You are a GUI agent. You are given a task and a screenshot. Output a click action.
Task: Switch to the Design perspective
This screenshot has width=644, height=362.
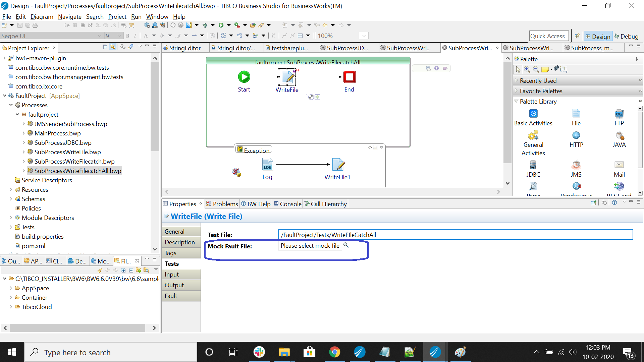click(598, 36)
